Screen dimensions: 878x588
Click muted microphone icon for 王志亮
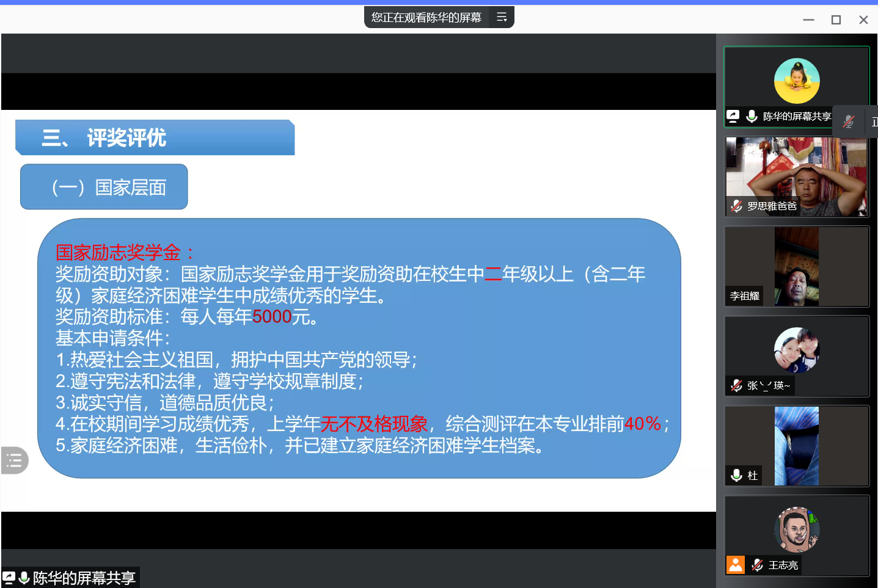[x=758, y=565]
